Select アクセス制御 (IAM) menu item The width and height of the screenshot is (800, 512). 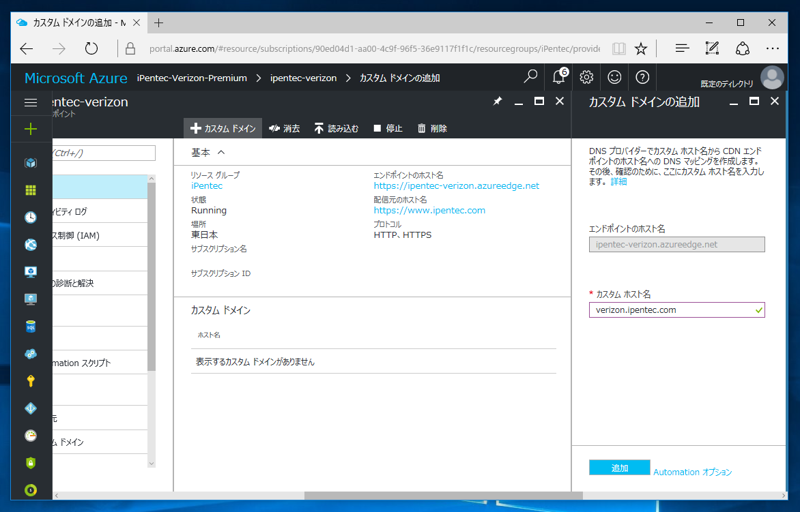tap(100, 235)
